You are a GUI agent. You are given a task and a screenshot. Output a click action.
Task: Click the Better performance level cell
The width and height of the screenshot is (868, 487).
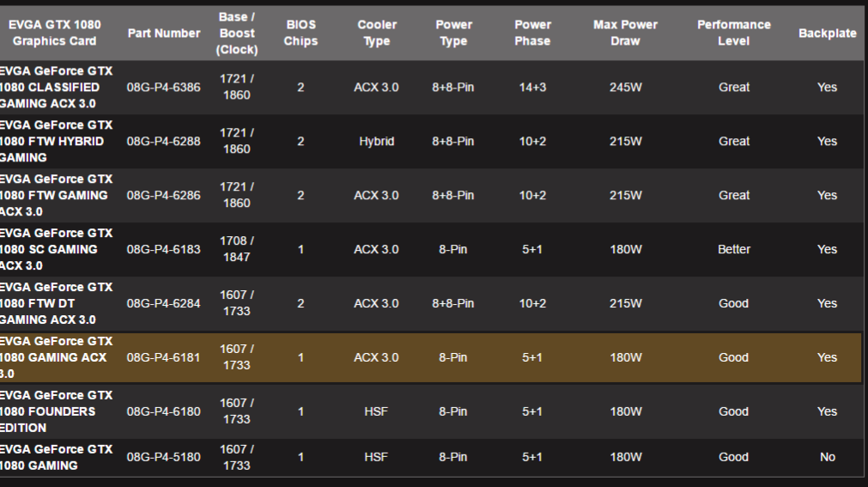[734, 249]
